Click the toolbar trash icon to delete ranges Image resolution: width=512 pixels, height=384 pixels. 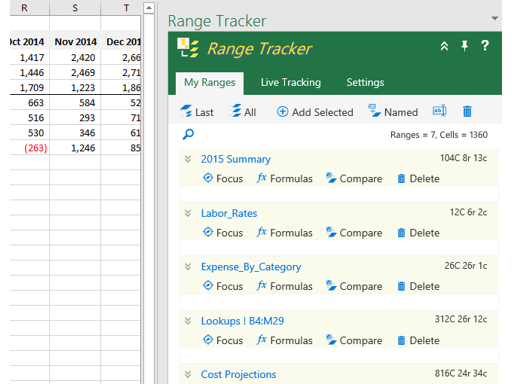click(x=467, y=111)
